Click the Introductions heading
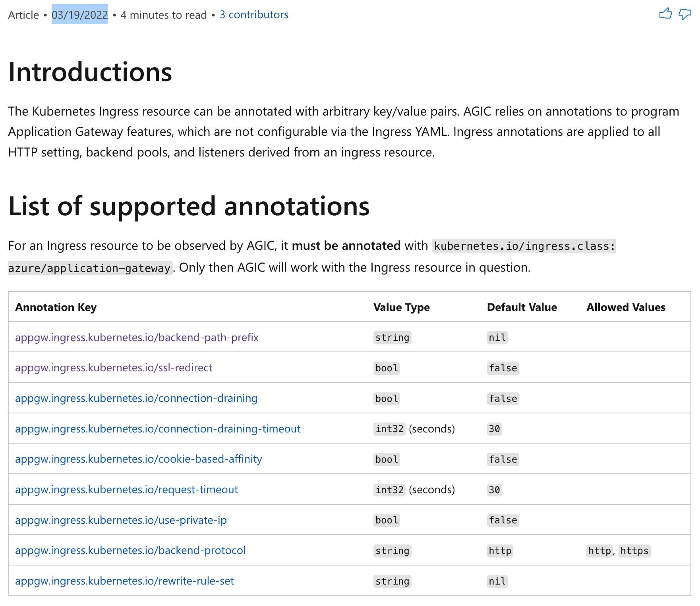Screen dimensions: 700x606 pos(90,72)
